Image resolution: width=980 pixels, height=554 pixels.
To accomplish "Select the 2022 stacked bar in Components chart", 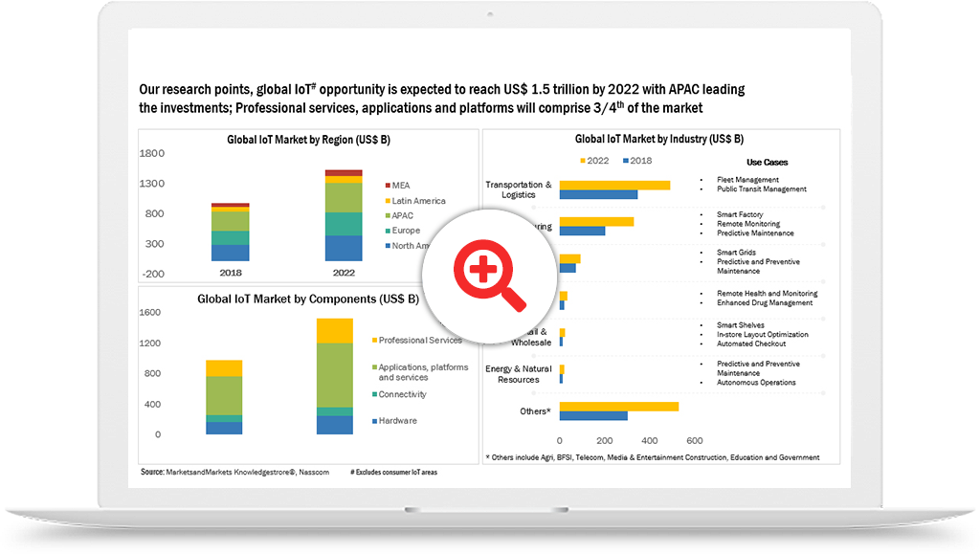I will coord(335,376).
